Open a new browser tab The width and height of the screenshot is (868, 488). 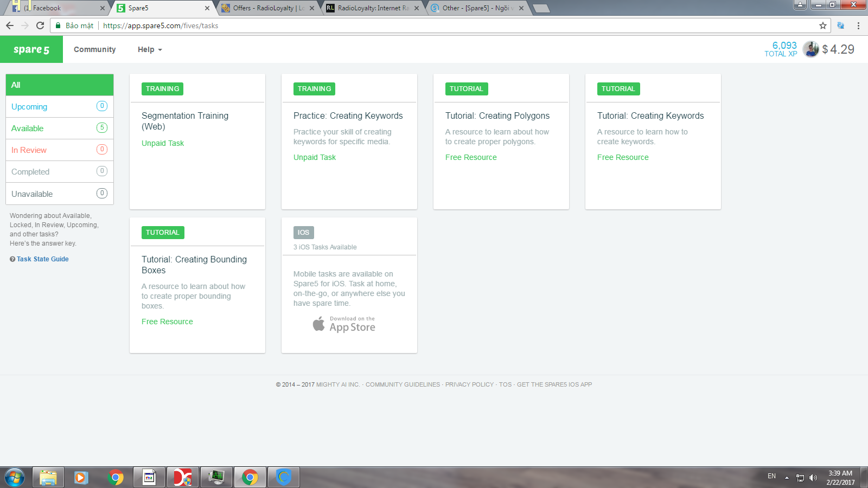pos(541,8)
